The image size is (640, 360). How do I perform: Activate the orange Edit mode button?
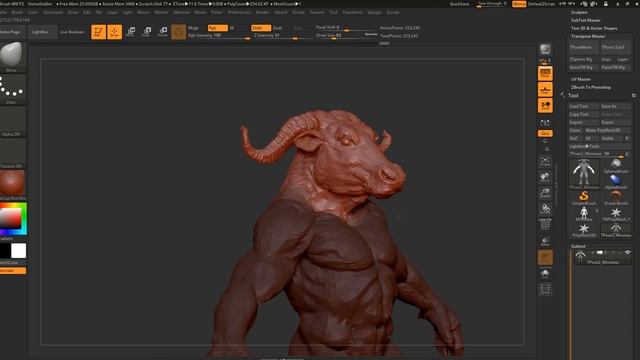point(98,32)
